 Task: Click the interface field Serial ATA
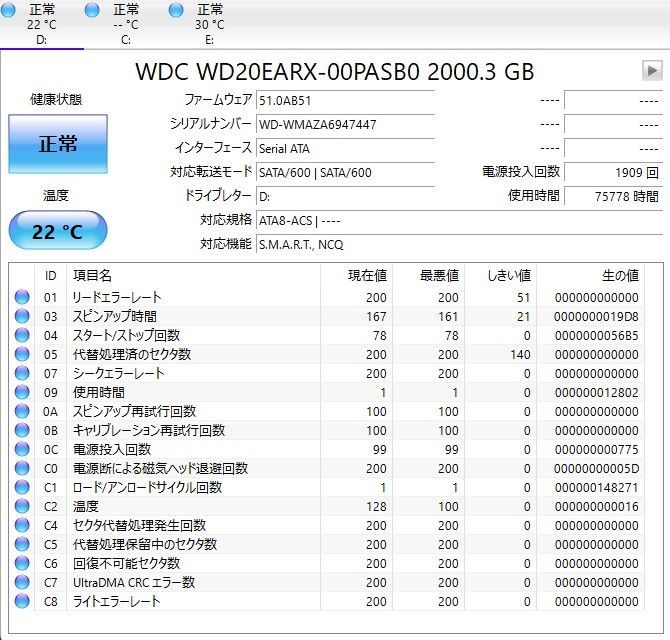pyautogui.click(x=345, y=149)
